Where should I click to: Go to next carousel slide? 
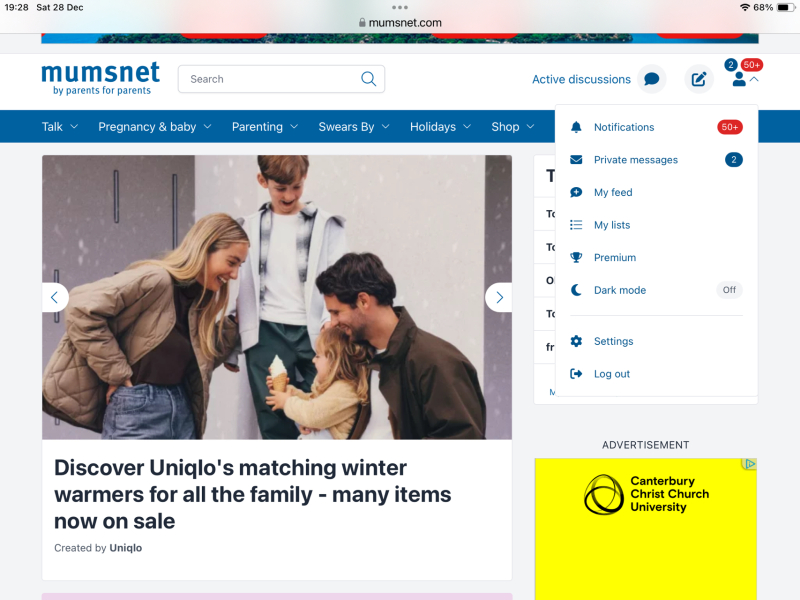tap(498, 297)
